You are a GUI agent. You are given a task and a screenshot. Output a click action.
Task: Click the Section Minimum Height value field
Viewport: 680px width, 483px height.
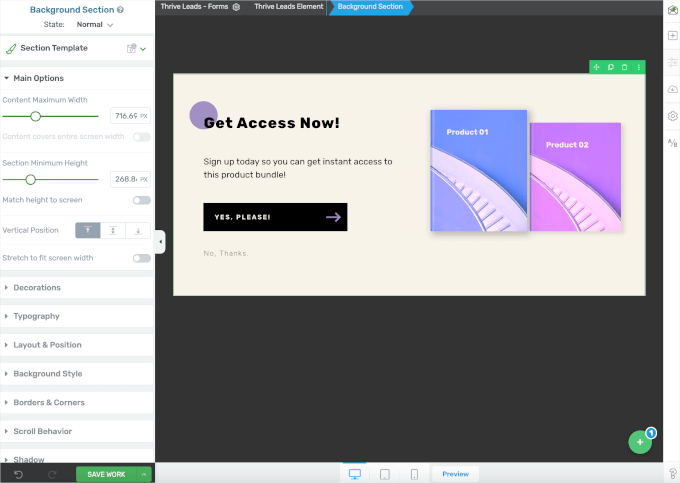pyautogui.click(x=131, y=179)
